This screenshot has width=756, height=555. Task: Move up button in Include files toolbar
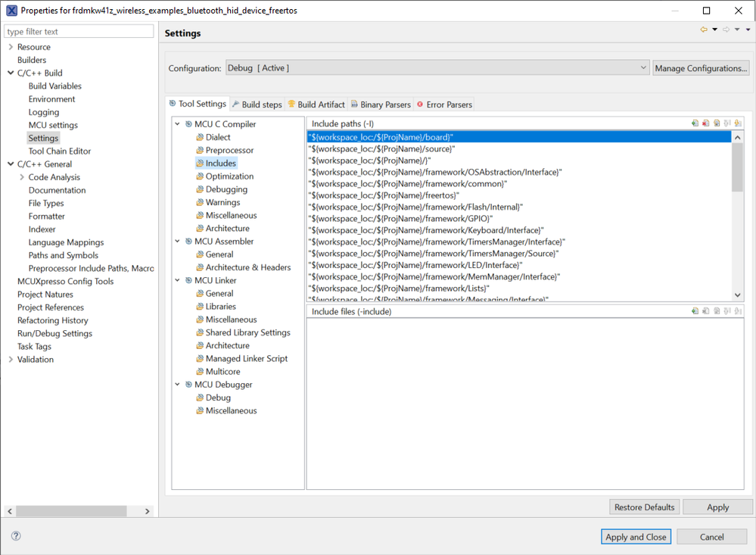727,311
